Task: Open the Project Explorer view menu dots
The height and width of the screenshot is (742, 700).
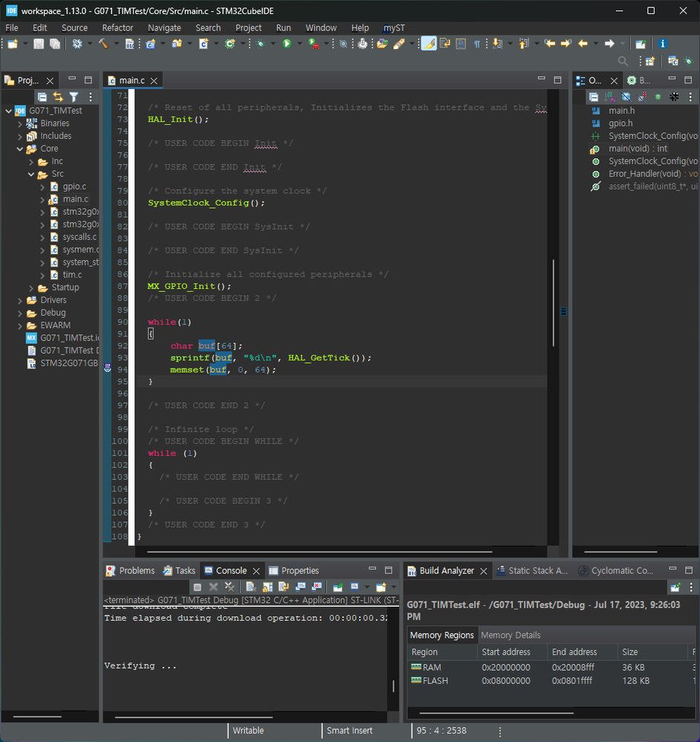Action: (91, 97)
